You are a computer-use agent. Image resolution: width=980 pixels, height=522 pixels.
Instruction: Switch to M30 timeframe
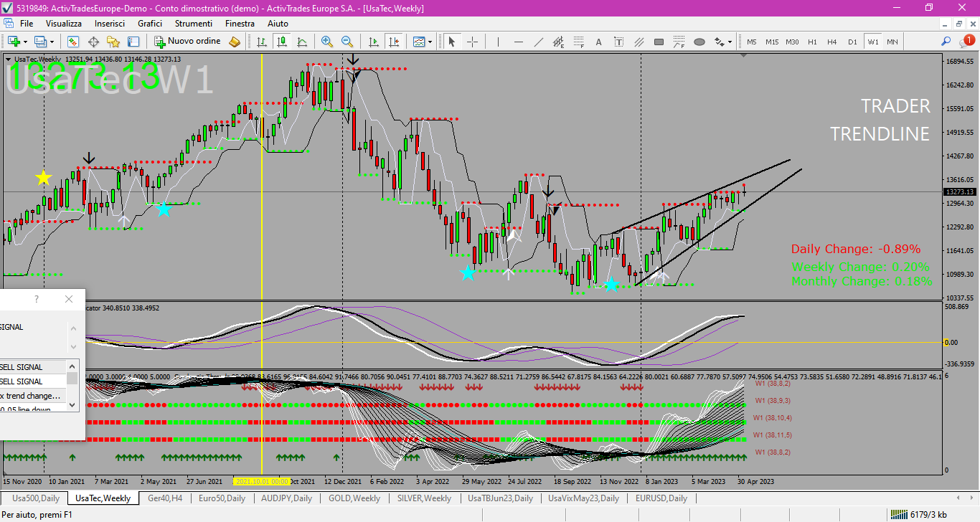tap(792, 42)
